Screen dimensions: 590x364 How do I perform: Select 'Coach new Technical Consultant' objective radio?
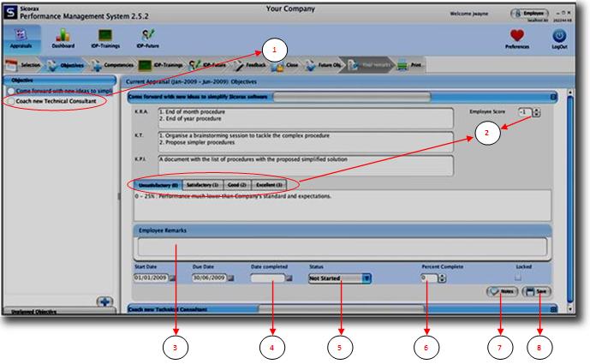(x=9, y=101)
